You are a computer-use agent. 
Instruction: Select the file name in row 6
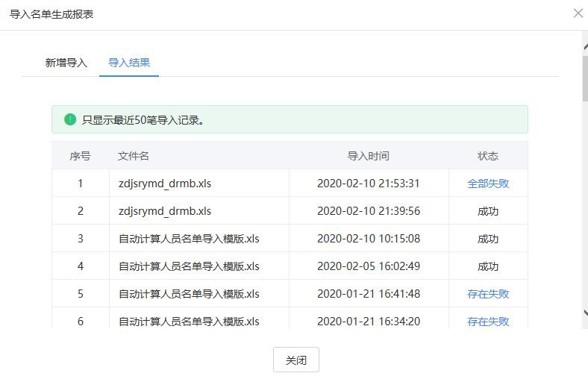[189, 322]
